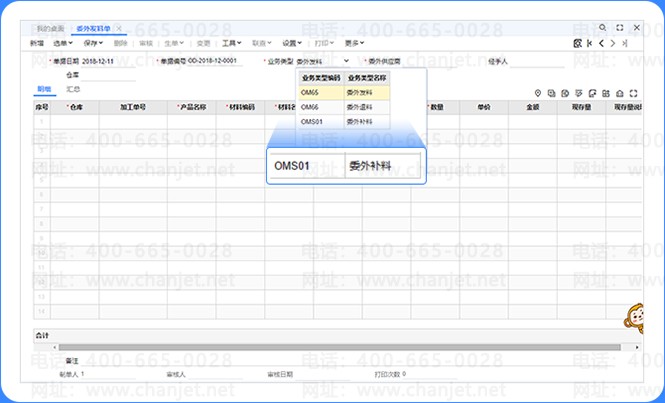Click the 数量 column header
This screenshot has height=403, width=665.
click(435, 107)
